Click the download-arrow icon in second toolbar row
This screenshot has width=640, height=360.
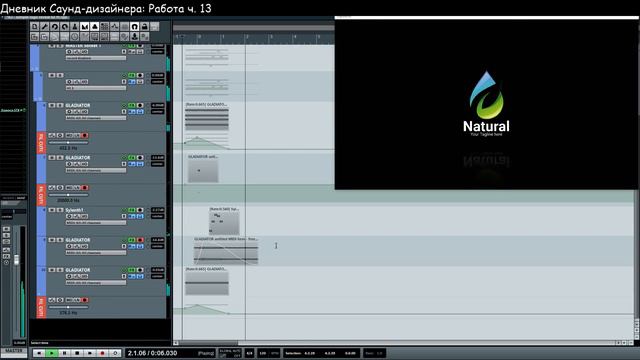135,37
